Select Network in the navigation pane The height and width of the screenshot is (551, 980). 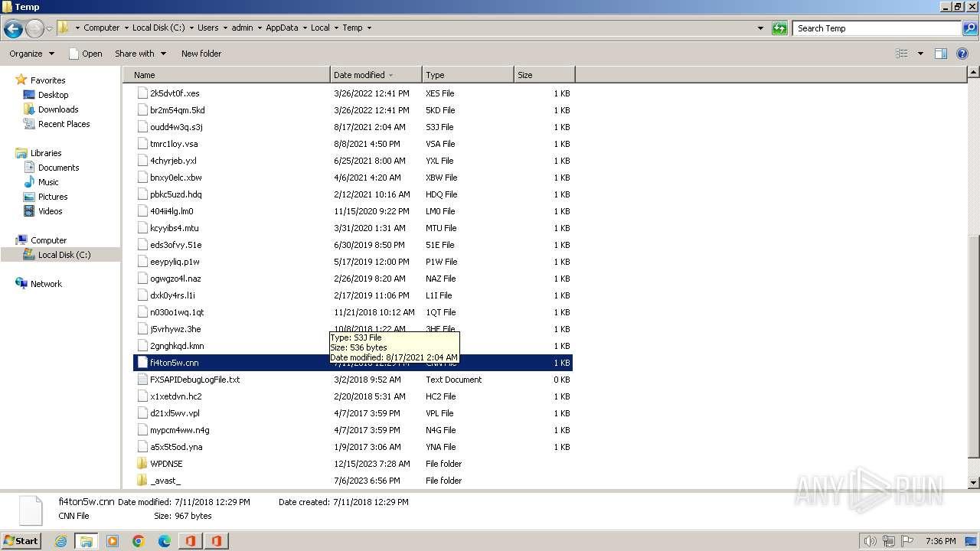46,284
